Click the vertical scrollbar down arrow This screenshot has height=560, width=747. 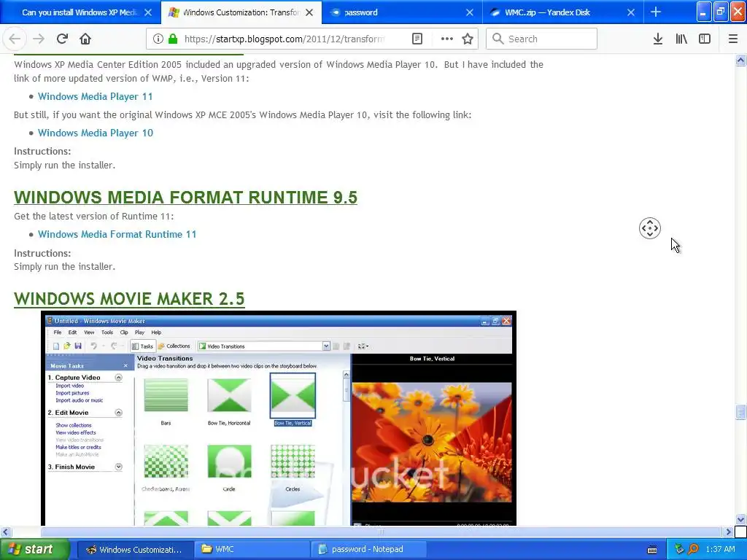740,519
